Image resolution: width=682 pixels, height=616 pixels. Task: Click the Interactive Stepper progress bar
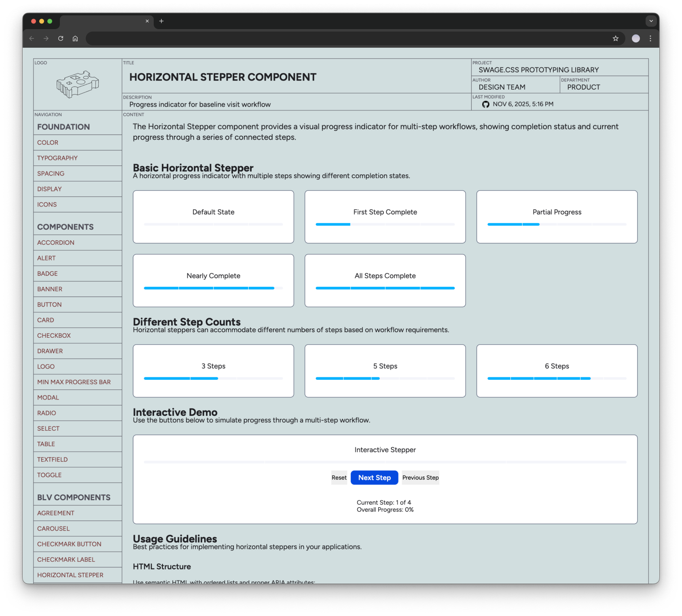click(x=385, y=462)
